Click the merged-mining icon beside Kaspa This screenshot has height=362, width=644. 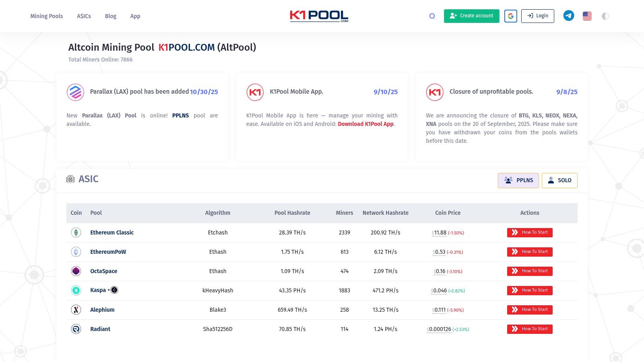click(114, 290)
